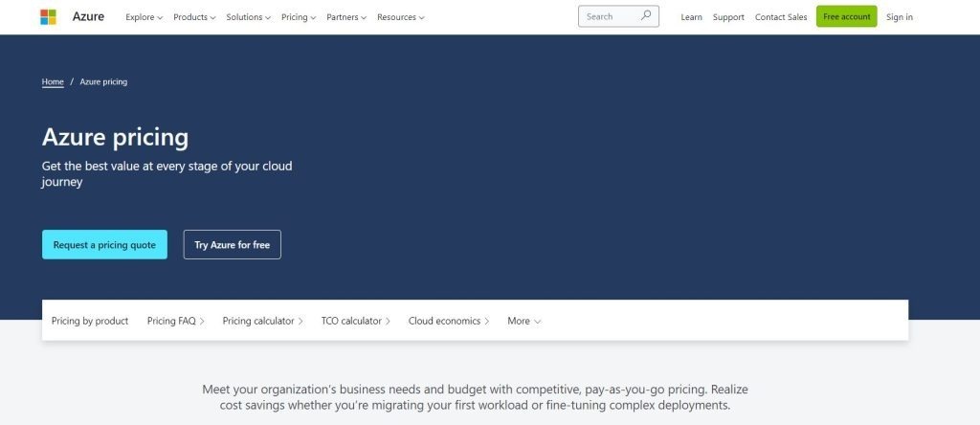
Task: Click the Microsoft logo icon
Action: (x=48, y=16)
